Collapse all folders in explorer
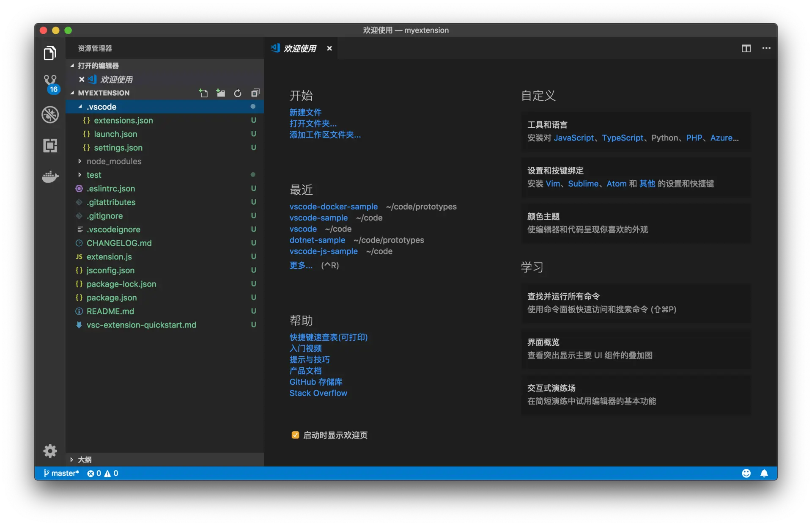The width and height of the screenshot is (812, 526). point(255,93)
